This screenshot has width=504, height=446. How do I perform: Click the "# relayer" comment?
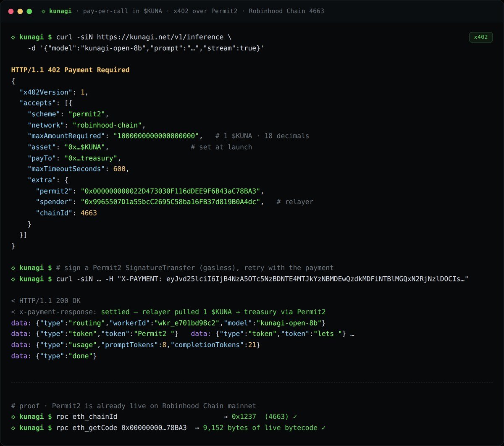click(x=295, y=202)
